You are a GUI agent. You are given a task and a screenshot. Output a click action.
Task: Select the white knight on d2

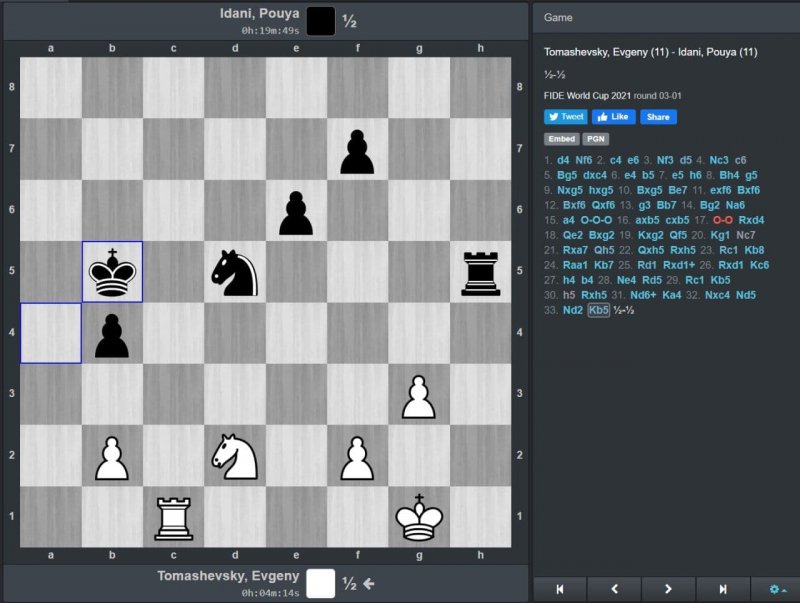pos(235,456)
